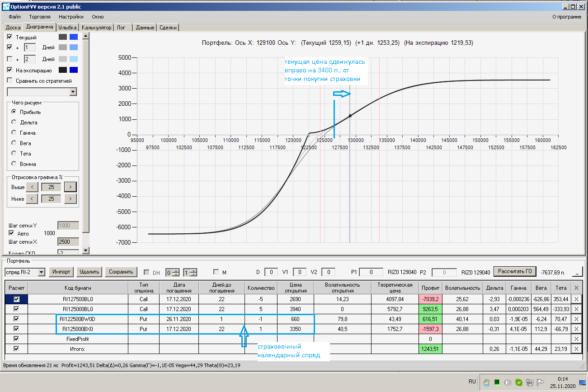Open the volume speaker tray icon

click(508, 382)
